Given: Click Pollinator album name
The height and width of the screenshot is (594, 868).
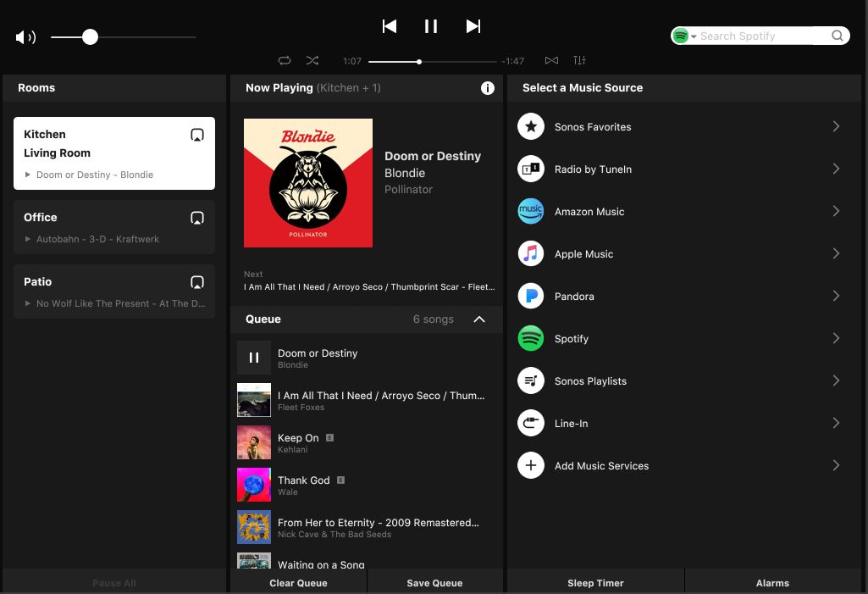Looking at the screenshot, I should coord(408,190).
